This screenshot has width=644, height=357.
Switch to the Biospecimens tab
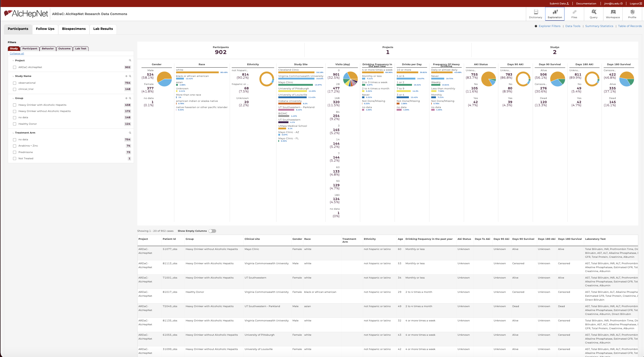point(74,29)
